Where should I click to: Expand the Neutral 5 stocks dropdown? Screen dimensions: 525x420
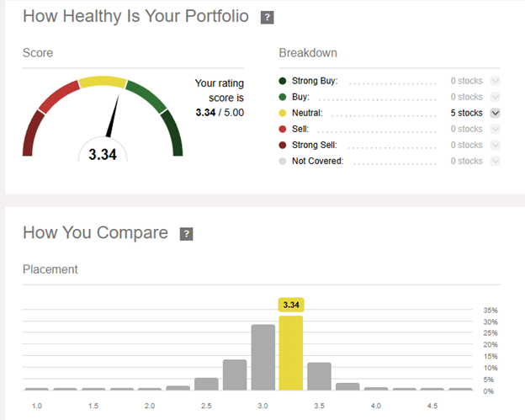tap(495, 113)
